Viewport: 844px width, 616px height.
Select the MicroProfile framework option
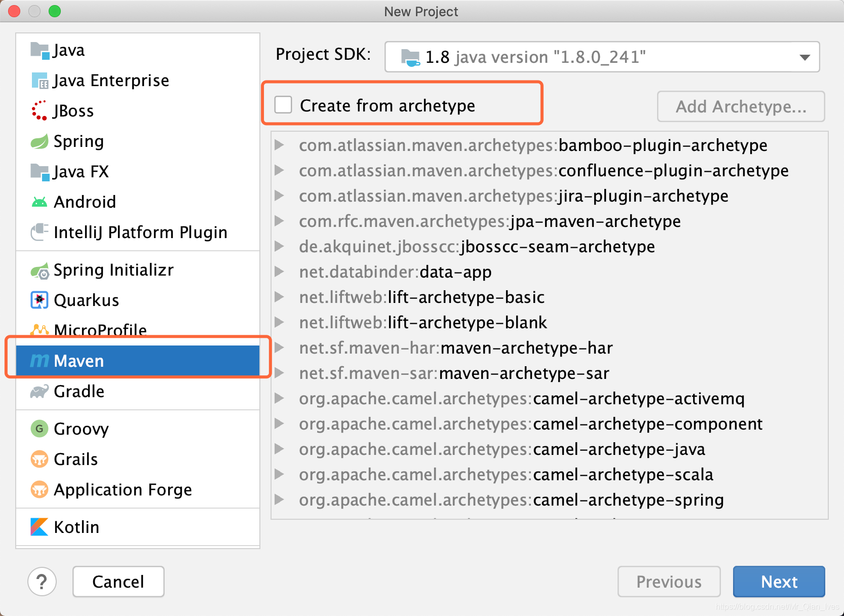(x=99, y=330)
